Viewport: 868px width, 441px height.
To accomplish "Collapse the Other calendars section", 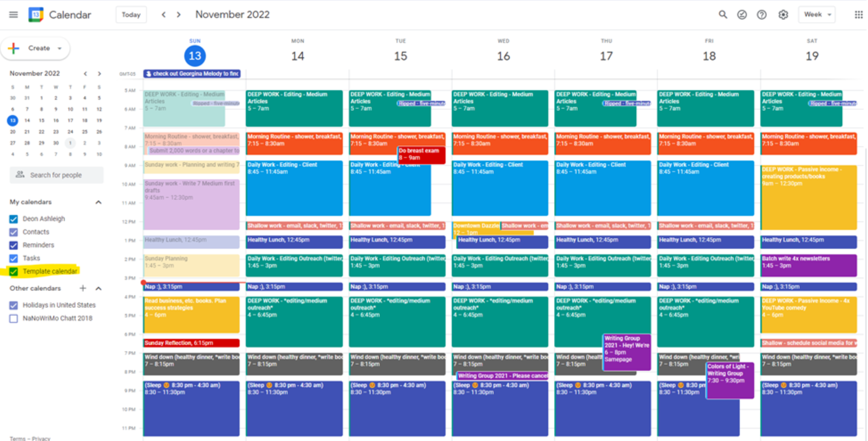I will point(98,288).
